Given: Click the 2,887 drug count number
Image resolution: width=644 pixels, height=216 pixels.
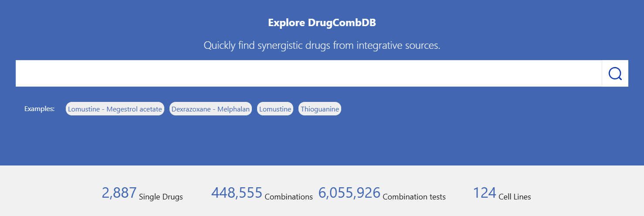Looking at the screenshot, I should 119,192.
